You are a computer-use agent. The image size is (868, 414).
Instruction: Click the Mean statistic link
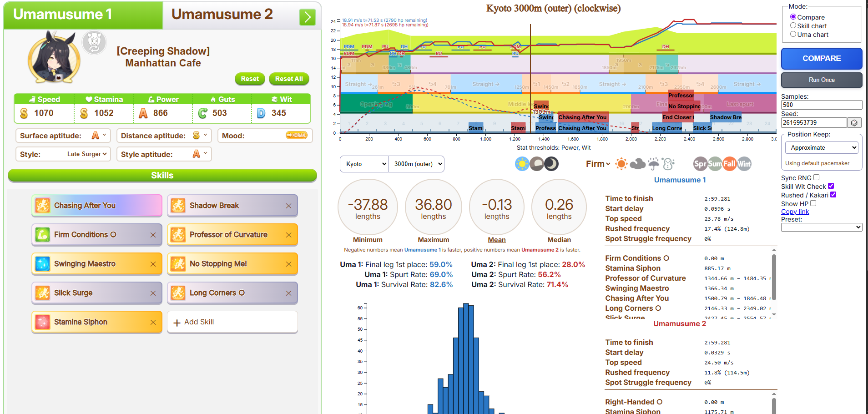[x=497, y=240]
